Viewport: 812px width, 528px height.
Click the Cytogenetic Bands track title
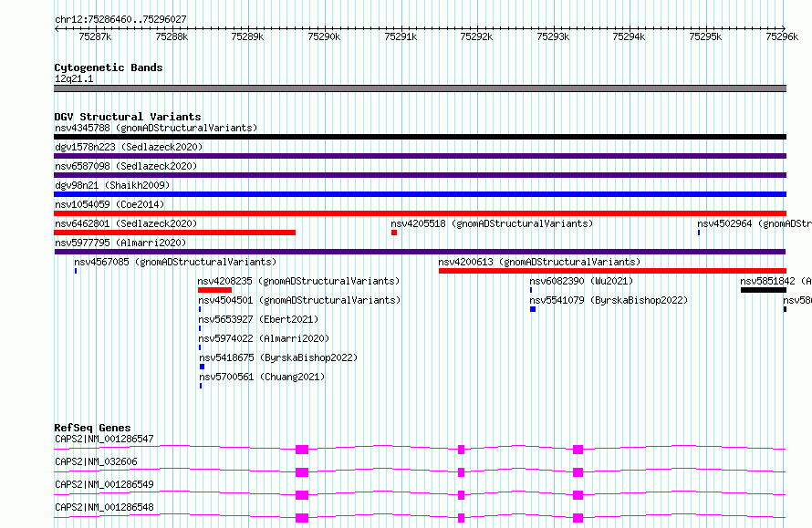point(109,67)
